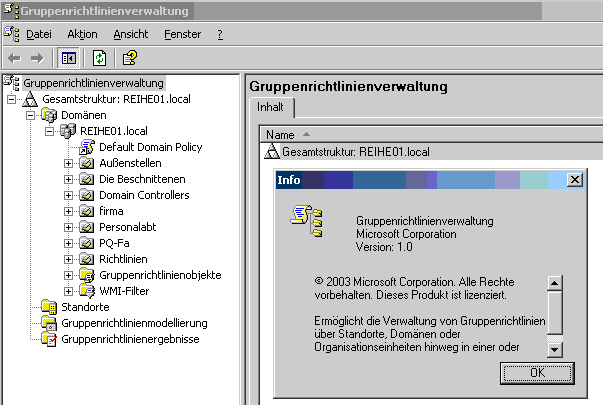Click the forest icon beside Gesamtstruktur tree node

click(30, 99)
